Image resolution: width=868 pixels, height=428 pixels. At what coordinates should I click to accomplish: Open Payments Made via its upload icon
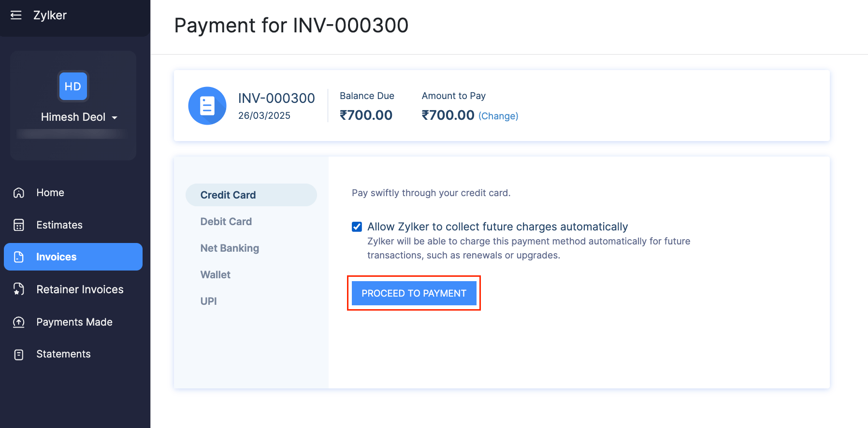(18, 322)
